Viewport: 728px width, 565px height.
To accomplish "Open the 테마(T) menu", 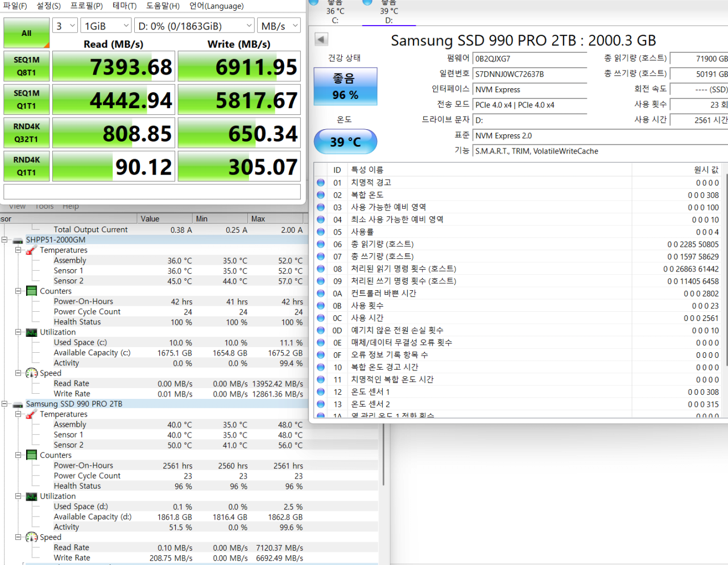I will (x=125, y=6).
